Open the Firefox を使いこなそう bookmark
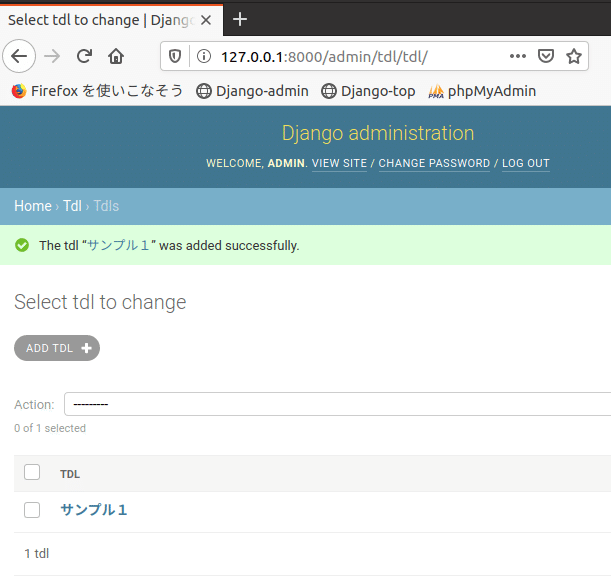 [x=97, y=91]
